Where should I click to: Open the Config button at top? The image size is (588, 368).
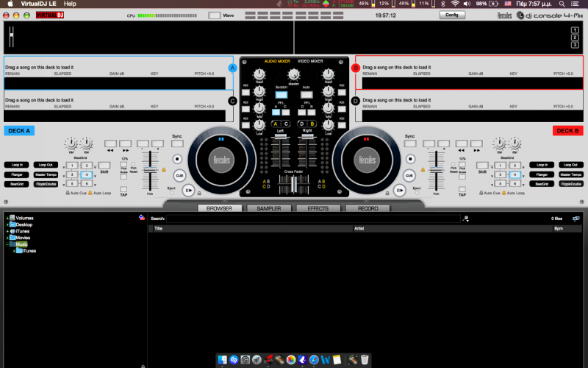pos(452,15)
